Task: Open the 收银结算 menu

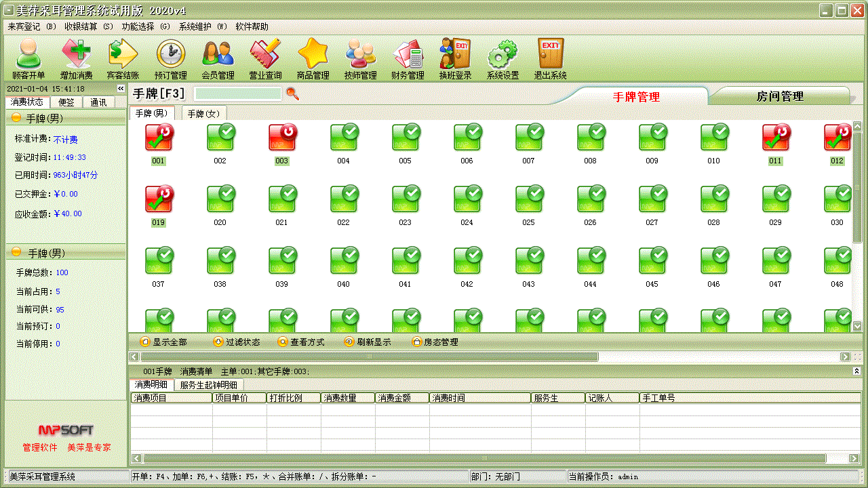Action: [x=89, y=26]
